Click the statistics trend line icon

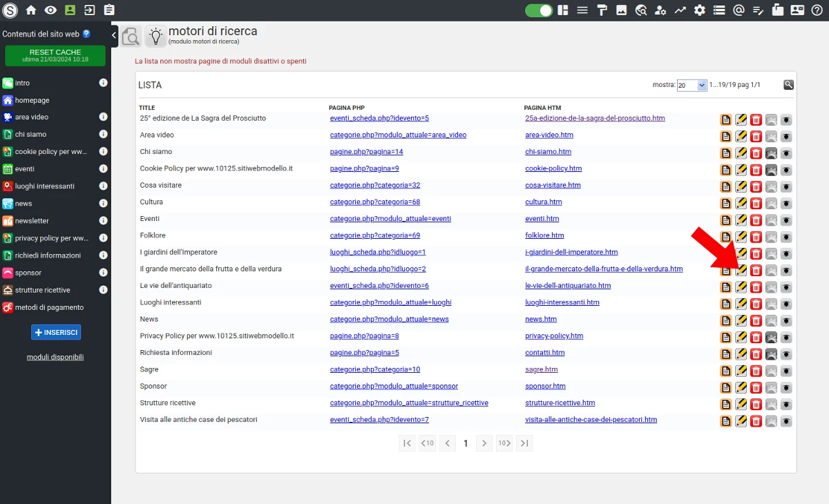(680, 10)
